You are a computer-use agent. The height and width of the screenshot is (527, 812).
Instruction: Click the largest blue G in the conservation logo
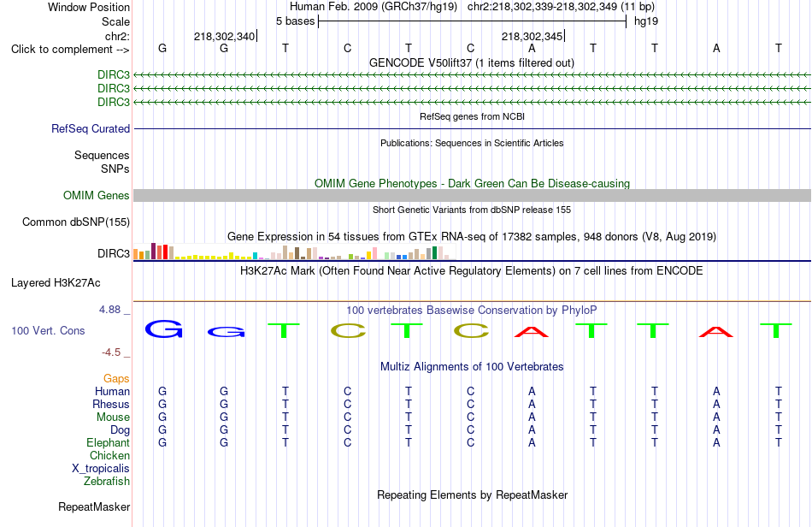click(163, 329)
